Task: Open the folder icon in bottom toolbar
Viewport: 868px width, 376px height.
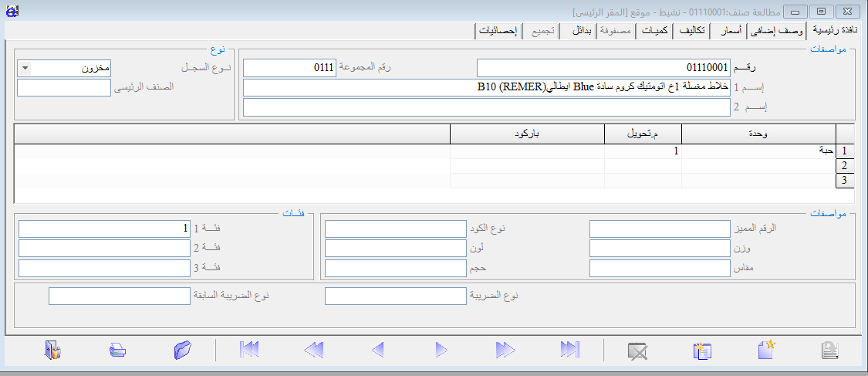Action: coord(182,350)
